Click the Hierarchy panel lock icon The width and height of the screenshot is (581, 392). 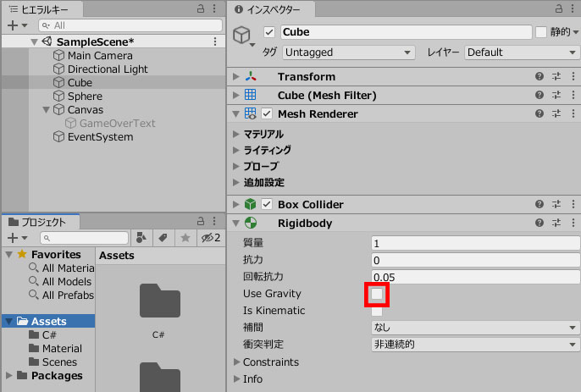pyautogui.click(x=201, y=8)
